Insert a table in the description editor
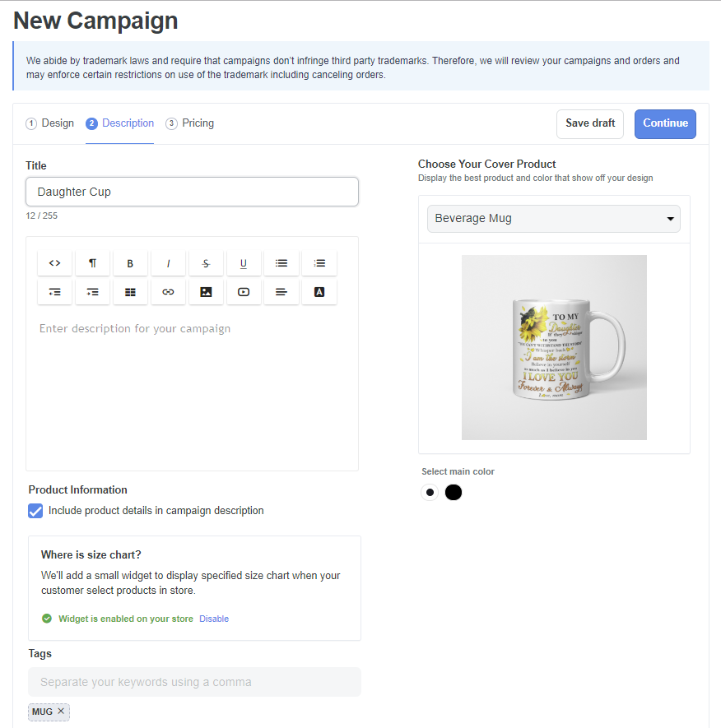The width and height of the screenshot is (721, 728). point(130,291)
